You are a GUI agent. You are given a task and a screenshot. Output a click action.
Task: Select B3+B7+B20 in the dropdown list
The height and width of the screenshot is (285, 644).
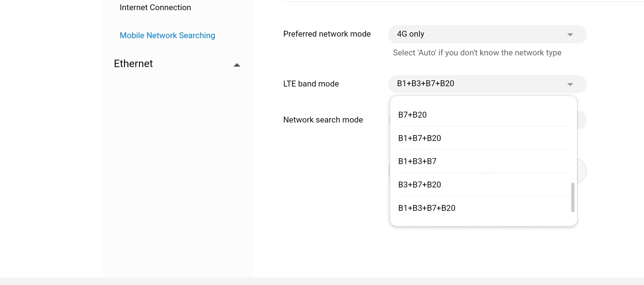(420, 185)
